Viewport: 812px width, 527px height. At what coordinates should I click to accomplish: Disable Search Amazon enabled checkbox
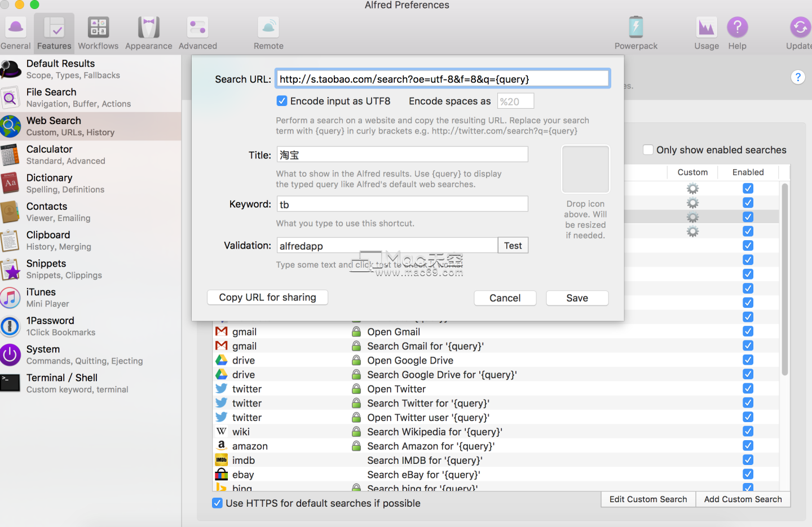(x=748, y=445)
